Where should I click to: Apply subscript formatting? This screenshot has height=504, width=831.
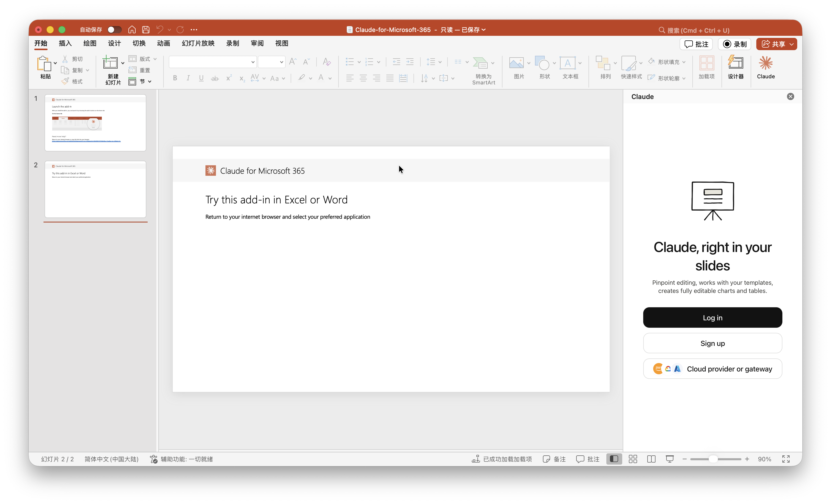pyautogui.click(x=242, y=79)
